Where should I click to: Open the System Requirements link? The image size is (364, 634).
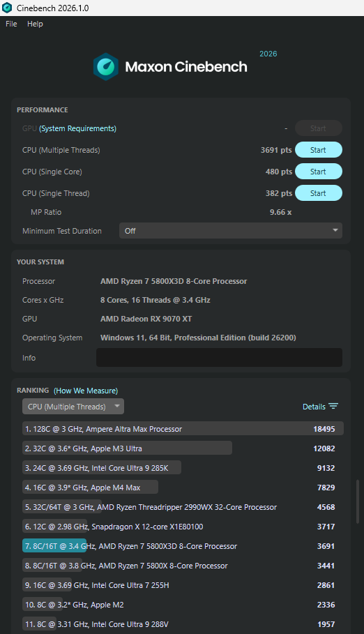click(77, 128)
